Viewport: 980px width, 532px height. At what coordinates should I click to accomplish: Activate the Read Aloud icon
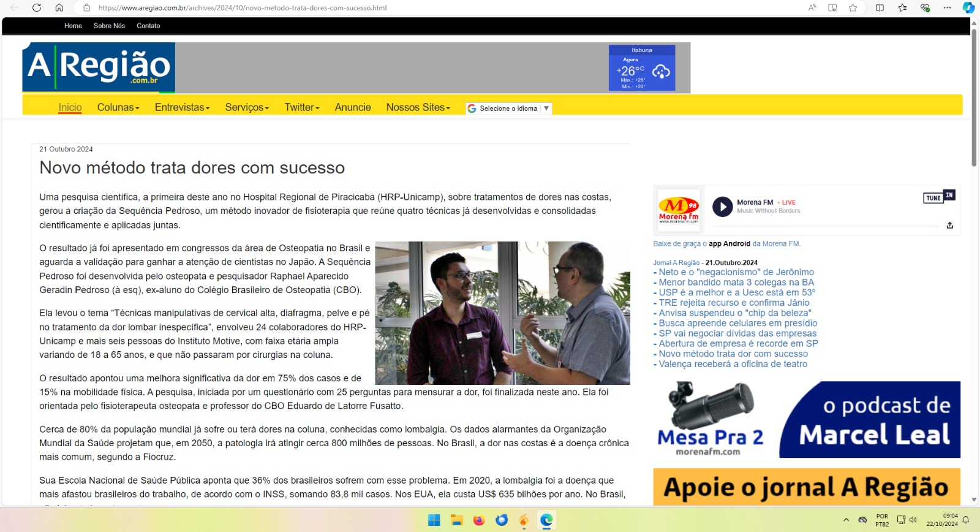812,8
